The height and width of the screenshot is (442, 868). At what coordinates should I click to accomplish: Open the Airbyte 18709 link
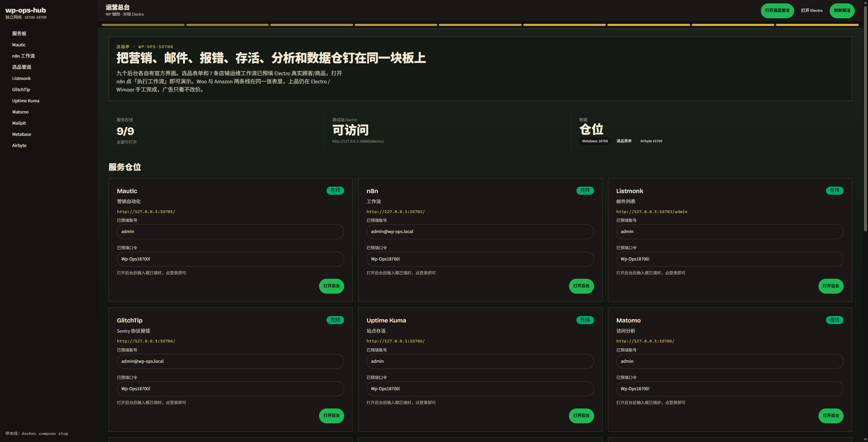[x=651, y=141]
